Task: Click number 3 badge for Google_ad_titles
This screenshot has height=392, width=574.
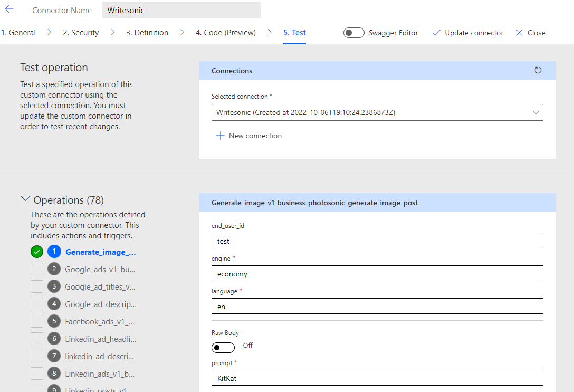Action: 54,286
